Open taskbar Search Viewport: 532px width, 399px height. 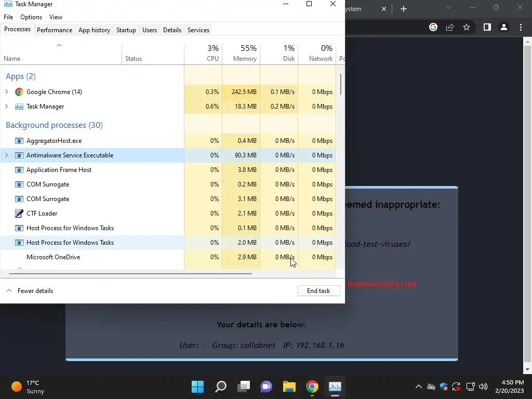point(220,387)
